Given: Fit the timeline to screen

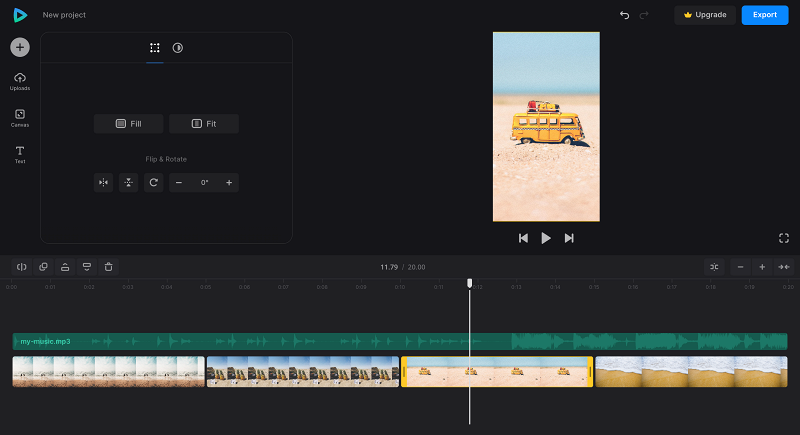Looking at the screenshot, I should pyautogui.click(x=784, y=267).
